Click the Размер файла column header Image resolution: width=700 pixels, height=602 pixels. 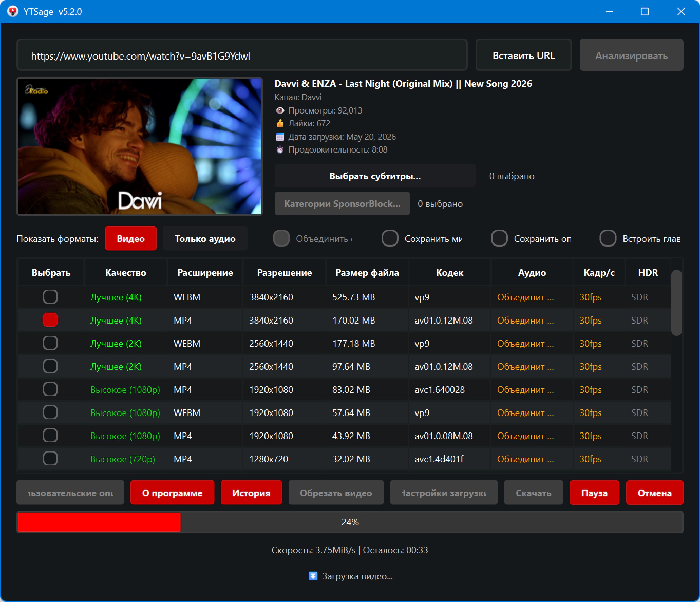pyautogui.click(x=367, y=273)
